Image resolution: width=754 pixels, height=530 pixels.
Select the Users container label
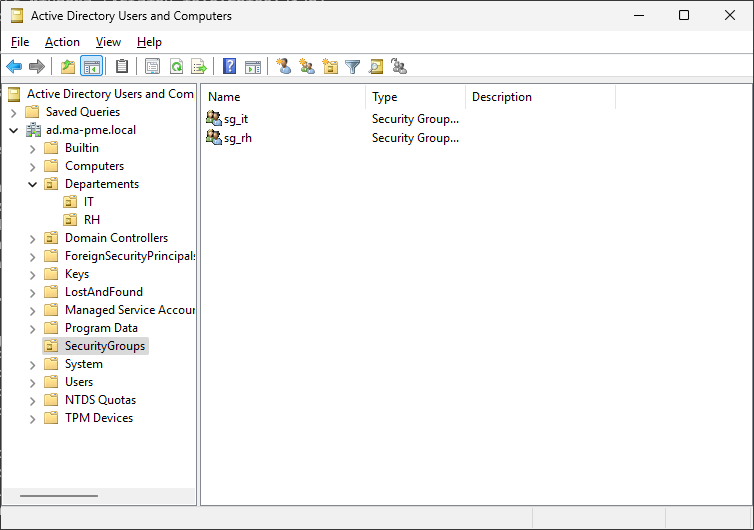tap(79, 382)
